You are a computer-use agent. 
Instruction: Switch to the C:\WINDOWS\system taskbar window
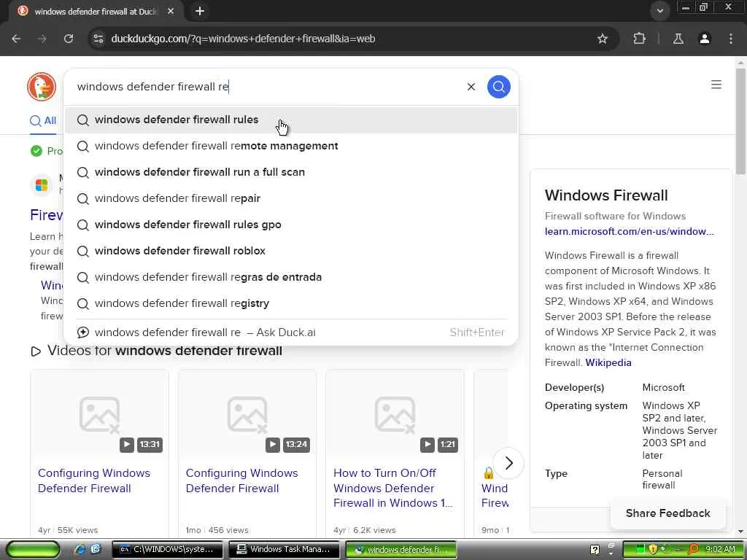pos(168,550)
